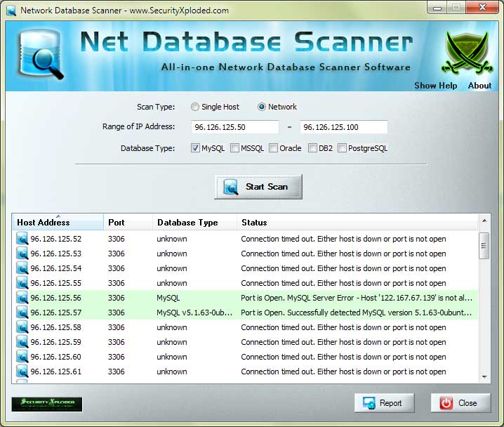Screen dimensions: 504x427
Task: Click the row icon for host 96.126.125.61
Action: coord(22,372)
